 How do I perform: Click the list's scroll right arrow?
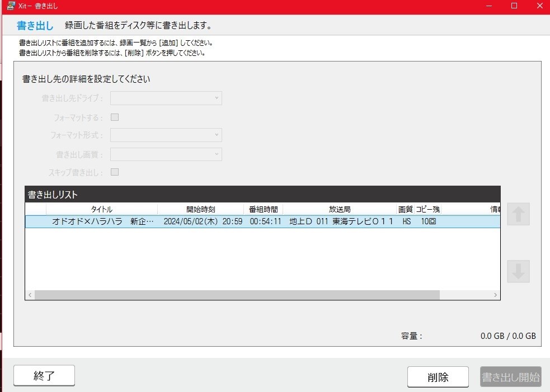click(x=495, y=295)
